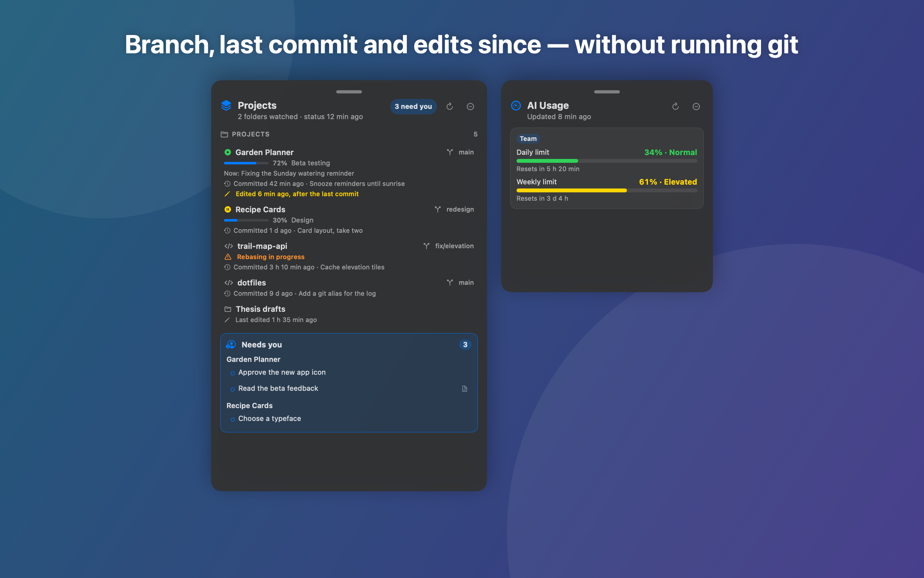Click Garden Planner heading under Needs you
Viewport: 924px width, 578px height.
click(x=253, y=359)
